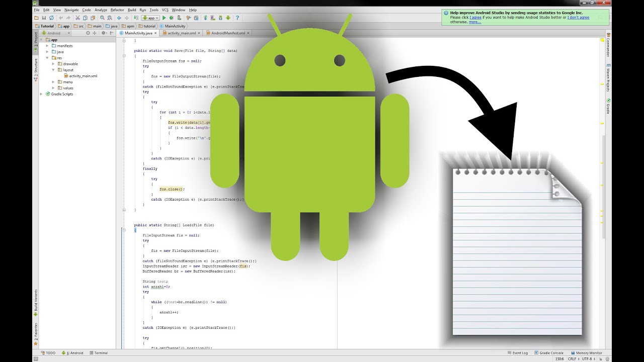This screenshot has width=644, height=362.
Task: Open the Build menu
Action: [x=132, y=10]
